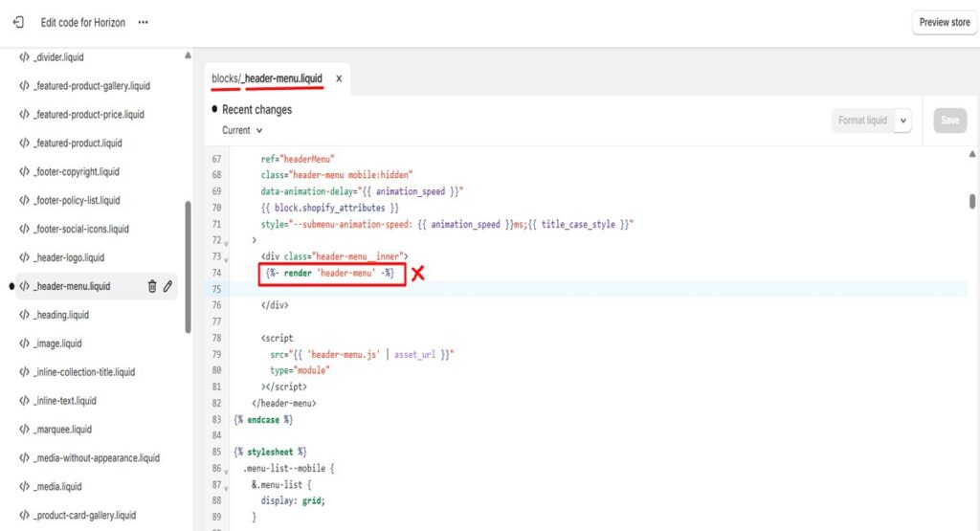Click the display: grid; code line
Image resolution: width=980 pixels, height=531 pixels.
click(293, 500)
